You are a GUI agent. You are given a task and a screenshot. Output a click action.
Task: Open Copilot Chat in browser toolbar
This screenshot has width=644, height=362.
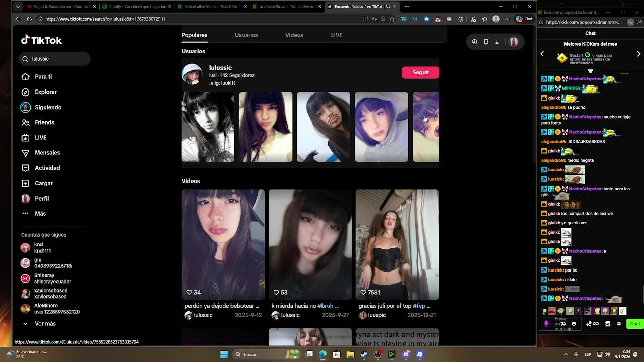(x=524, y=19)
